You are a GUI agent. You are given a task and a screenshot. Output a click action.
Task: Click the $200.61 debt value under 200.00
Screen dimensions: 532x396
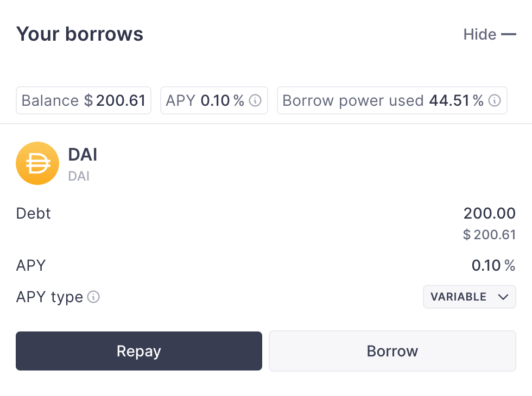(x=489, y=235)
